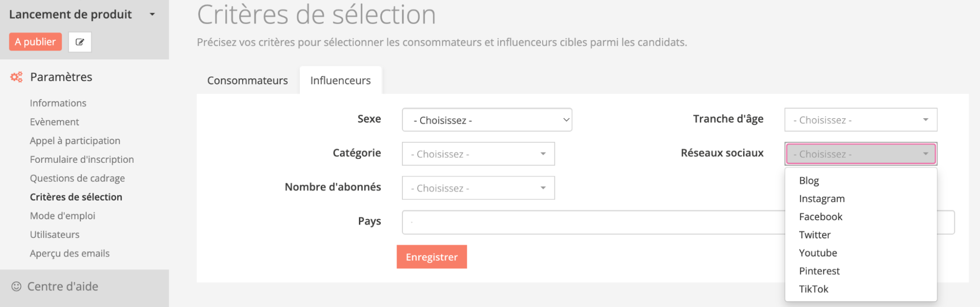Open the Questions de cadrage link
Image resolution: width=980 pixels, height=307 pixels.
(x=77, y=178)
